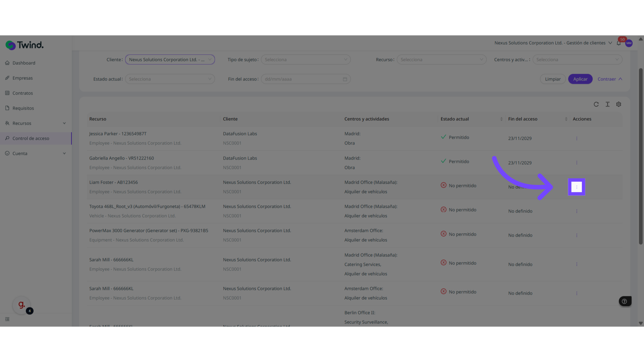Screen dimensions: 644x362
Task: Go to Dashboard in the sidebar
Action: (x=24, y=63)
